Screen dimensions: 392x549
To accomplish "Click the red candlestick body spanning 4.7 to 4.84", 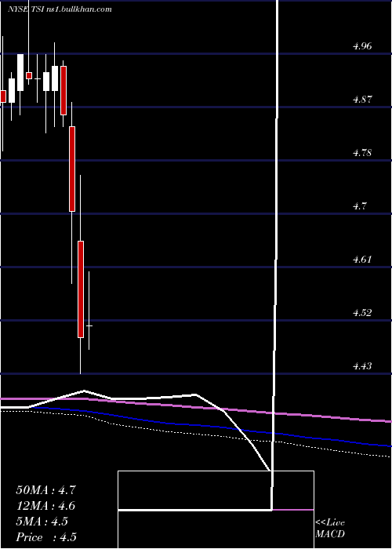I will pyautogui.click(x=72, y=169).
